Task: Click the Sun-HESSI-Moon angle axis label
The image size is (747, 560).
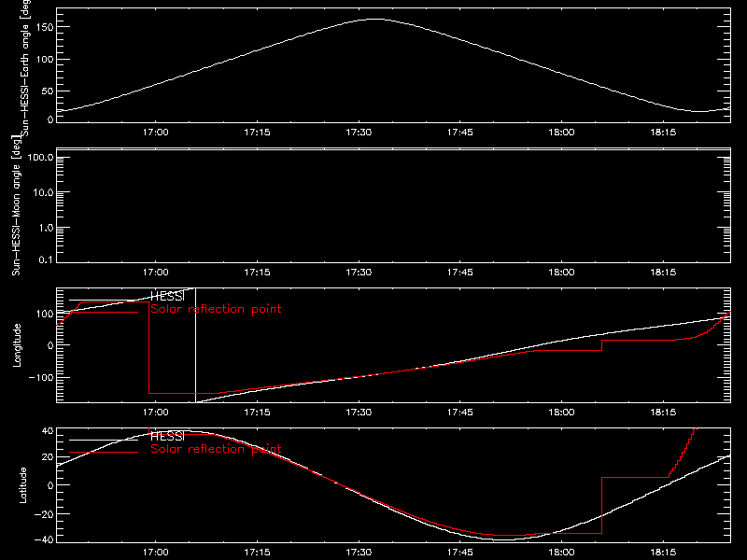Action: [x=16, y=205]
